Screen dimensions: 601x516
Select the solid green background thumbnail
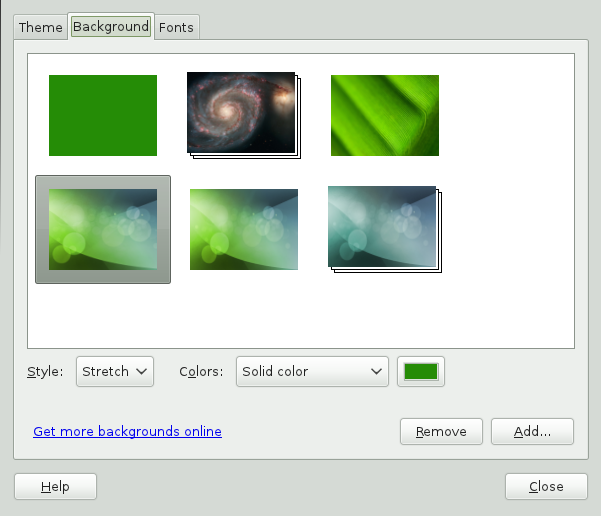click(103, 115)
